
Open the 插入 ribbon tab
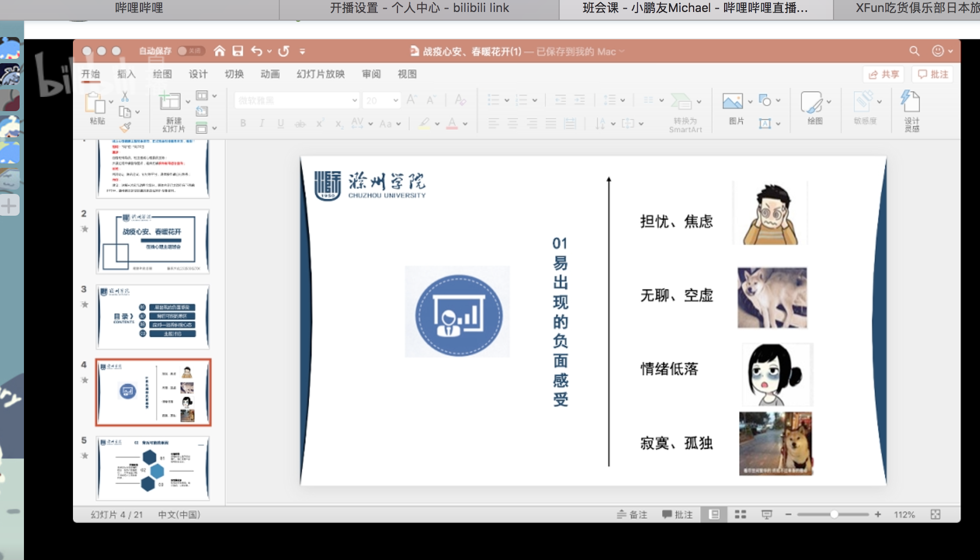pos(126,74)
